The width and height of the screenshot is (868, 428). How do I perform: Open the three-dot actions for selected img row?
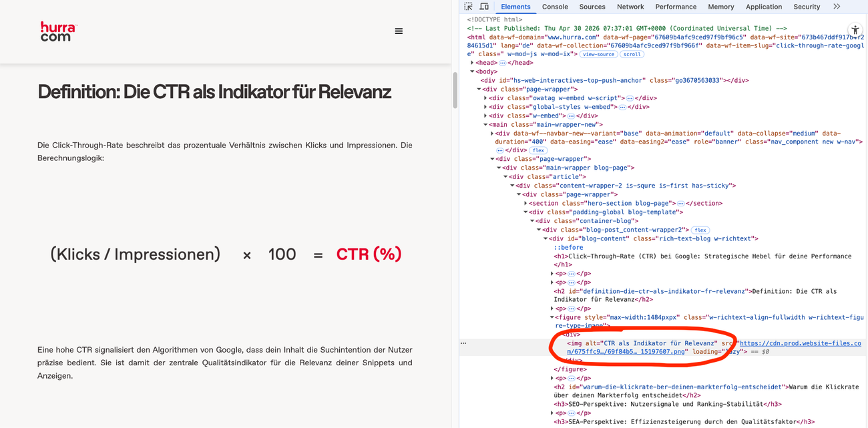463,343
